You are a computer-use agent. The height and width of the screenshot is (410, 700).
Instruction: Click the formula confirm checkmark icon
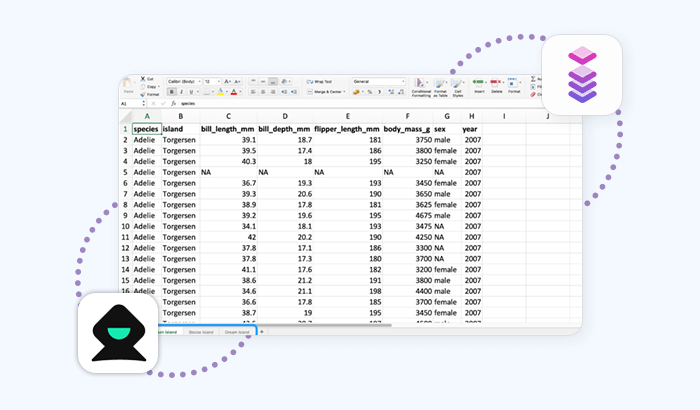tap(163, 104)
